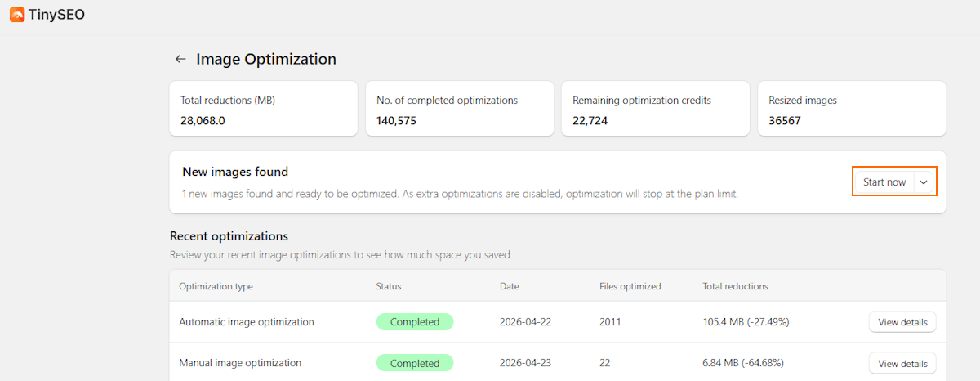The image size is (980, 381).
Task: Click the Date column header
Action: [x=510, y=286]
